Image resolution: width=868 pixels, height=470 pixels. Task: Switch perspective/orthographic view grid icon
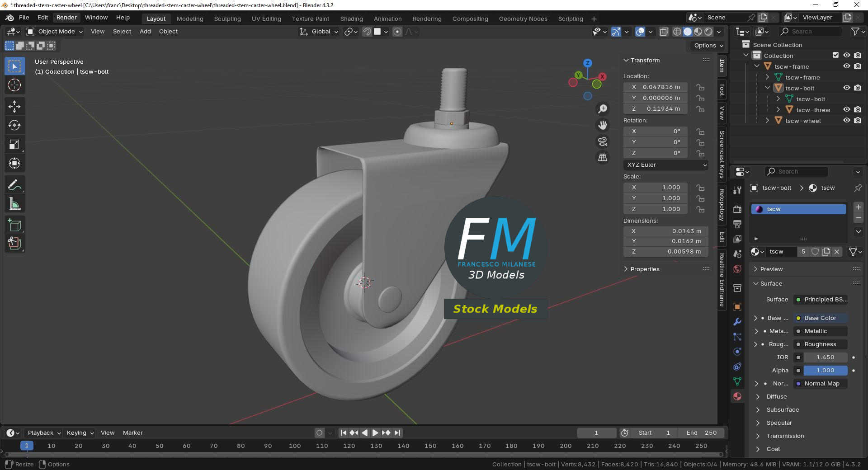603,157
